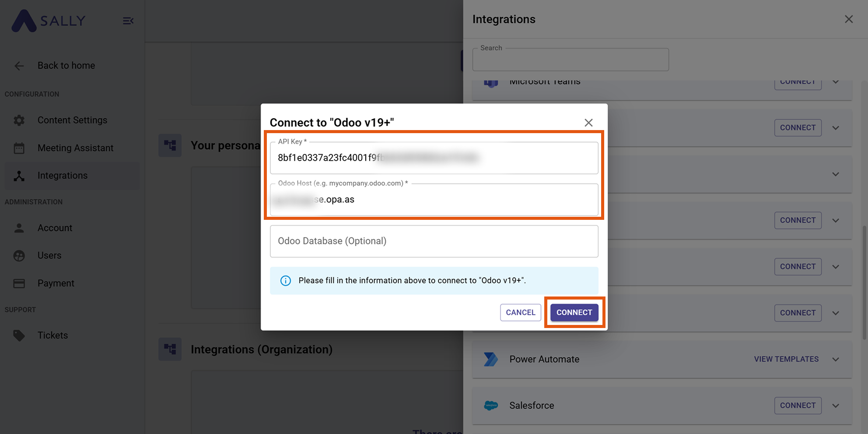Click the Users icon in the sidebar

tap(19, 255)
